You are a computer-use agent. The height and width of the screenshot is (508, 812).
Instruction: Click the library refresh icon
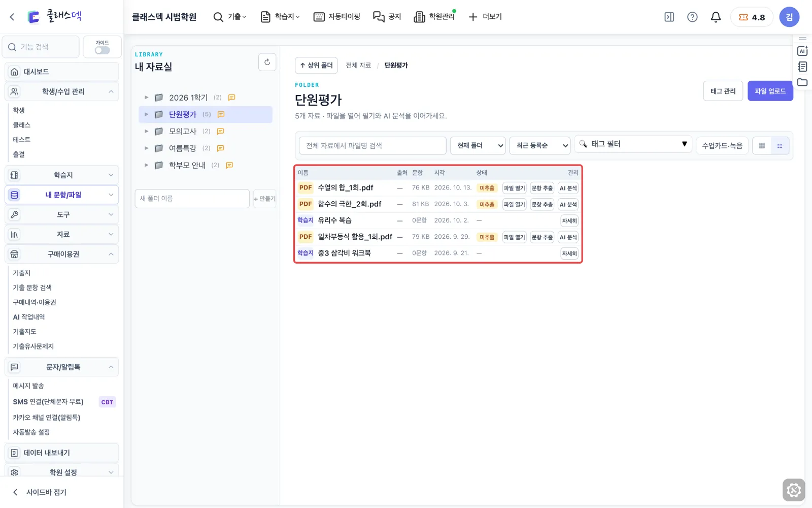(267, 62)
